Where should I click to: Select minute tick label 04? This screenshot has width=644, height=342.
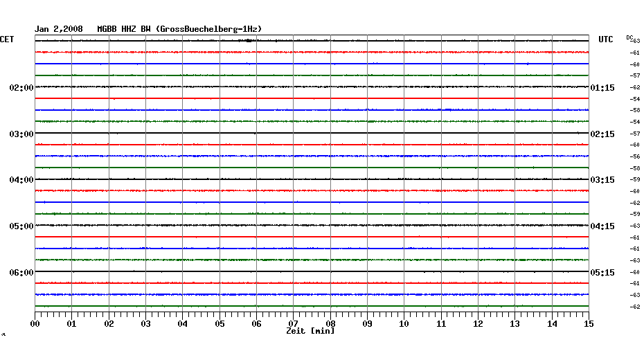pyautogui.click(x=183, y=324)
